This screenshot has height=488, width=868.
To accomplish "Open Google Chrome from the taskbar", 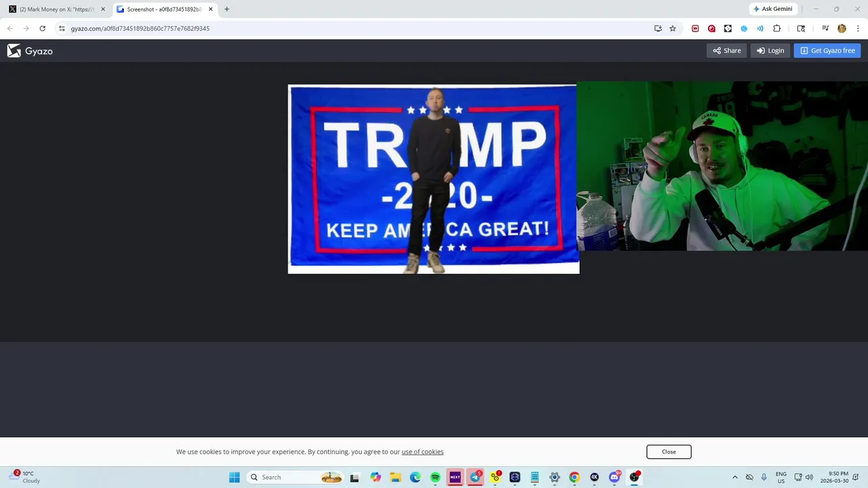I will pos(574,477).
